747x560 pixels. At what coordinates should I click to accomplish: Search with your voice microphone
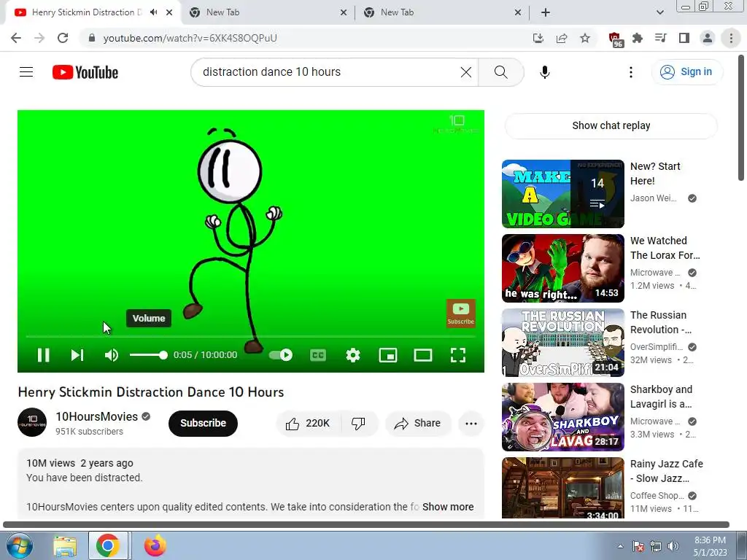(545, 72)
